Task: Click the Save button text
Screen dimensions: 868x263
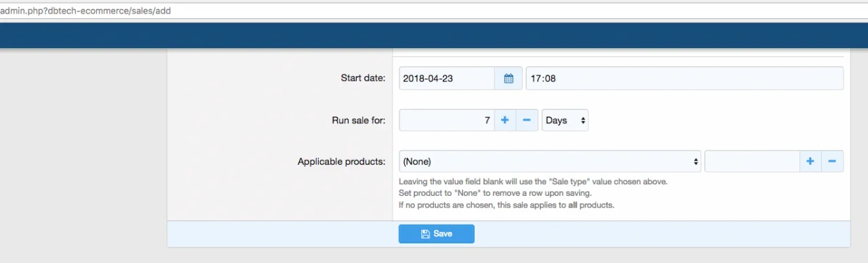Action: pos(443,234)
